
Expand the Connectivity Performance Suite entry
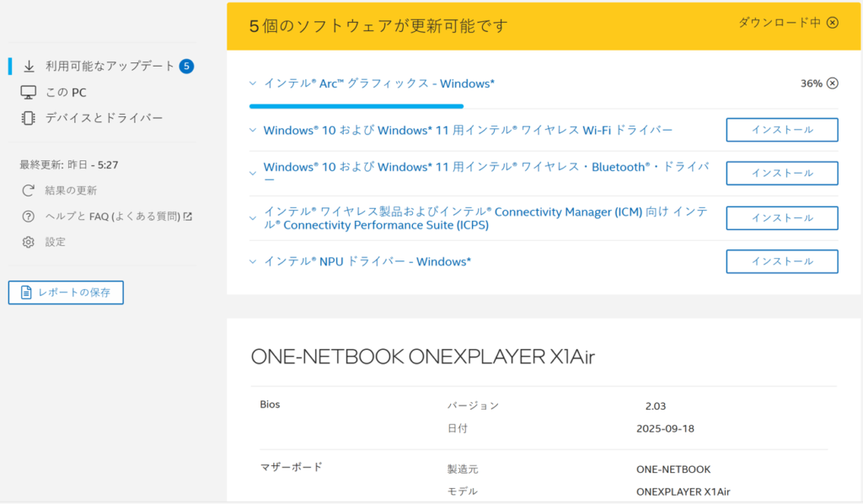pyautogui.click(x=253, y=218)
